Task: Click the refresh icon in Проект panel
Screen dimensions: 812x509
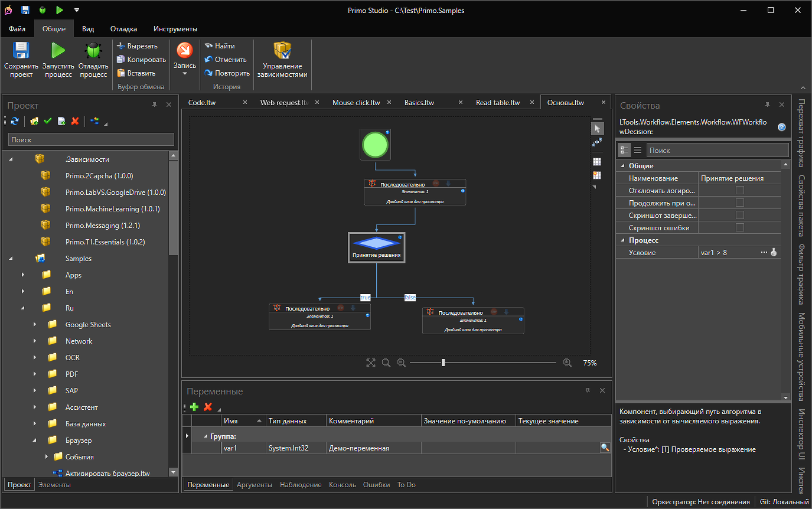Action: [15, 121]
